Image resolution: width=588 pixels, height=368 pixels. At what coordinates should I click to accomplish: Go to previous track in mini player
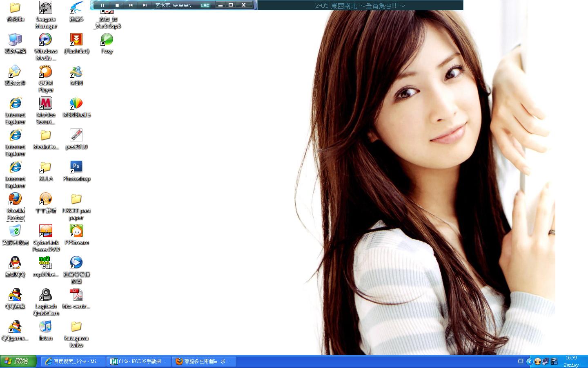pos(131,5)
